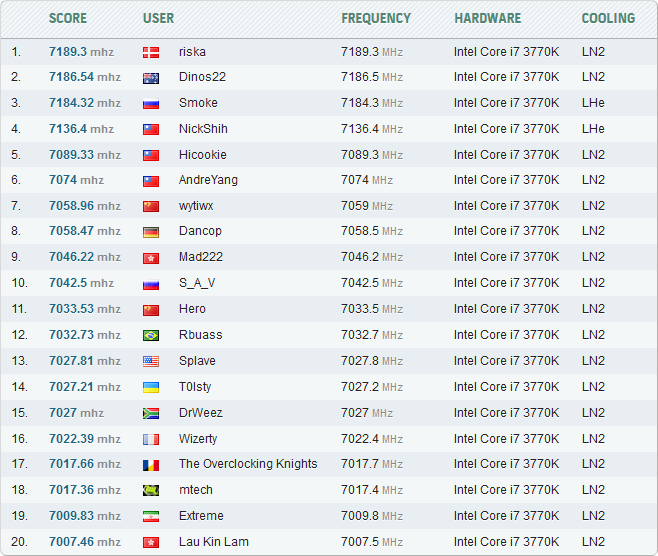Click the flag icon next to mtech
658x556 pixels.
point(151,490)
